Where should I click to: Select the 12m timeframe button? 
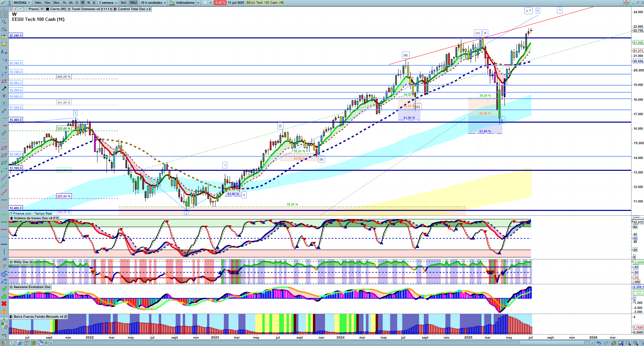(x=47, y=3)
